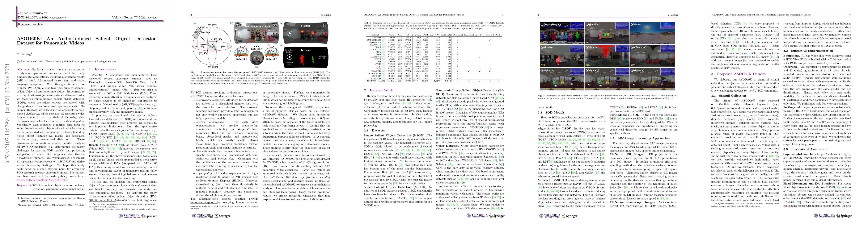Click play icon on the Instance panel
The width and height of the screenshot is (868, 229).
tap(290, 57)
